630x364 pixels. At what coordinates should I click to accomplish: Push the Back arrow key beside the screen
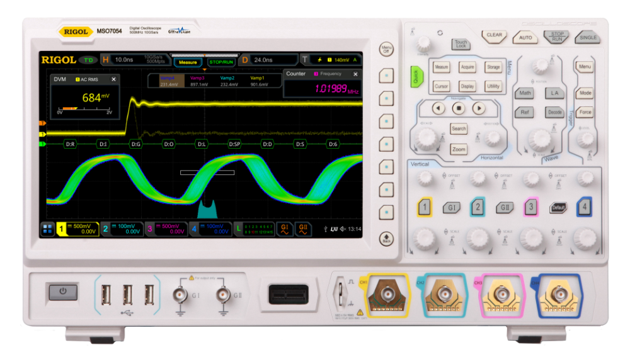(386, 239)
